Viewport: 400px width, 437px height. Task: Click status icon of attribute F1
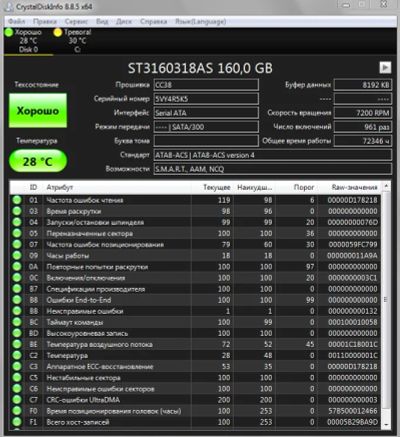click(17, 422)
